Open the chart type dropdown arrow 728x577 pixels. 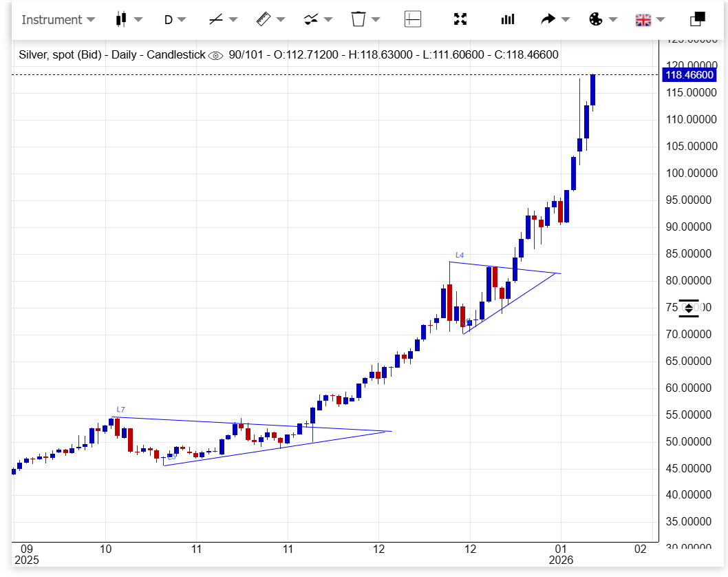click(x=138, y=20)
